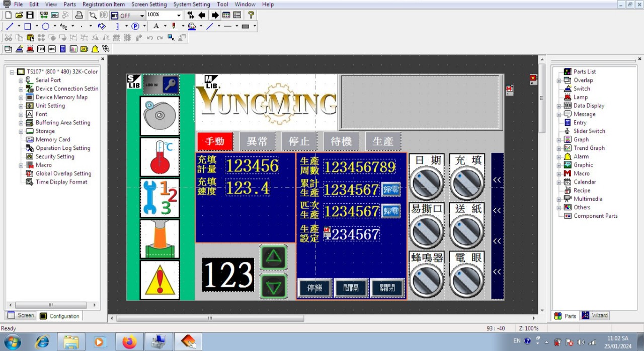644x351 pixels.
Task: Click the left arrow previous screen icon
Action: coord(202,15)
